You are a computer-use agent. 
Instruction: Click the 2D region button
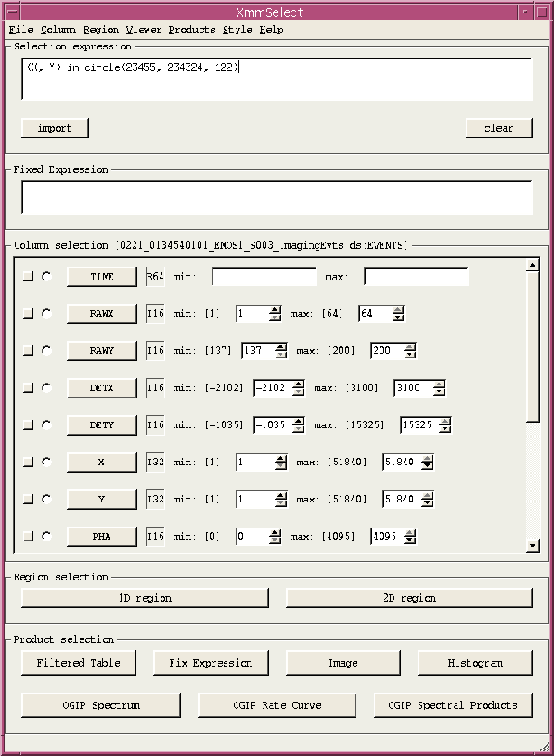pyautogui.click(x=409, y=598)
